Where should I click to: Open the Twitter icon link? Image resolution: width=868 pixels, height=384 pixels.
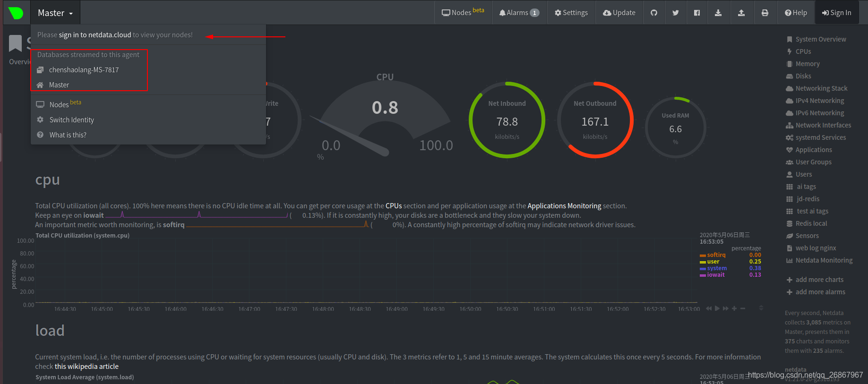point(676,13)
